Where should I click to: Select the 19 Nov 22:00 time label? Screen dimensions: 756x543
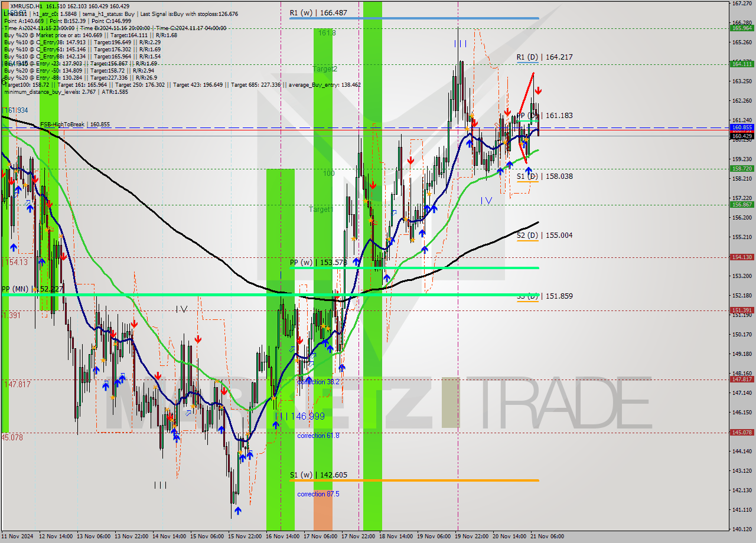click(x=471, y=537)
